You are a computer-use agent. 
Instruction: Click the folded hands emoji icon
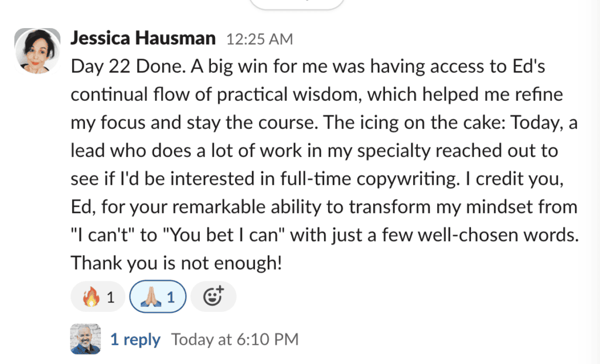click(x=151, y=297)
